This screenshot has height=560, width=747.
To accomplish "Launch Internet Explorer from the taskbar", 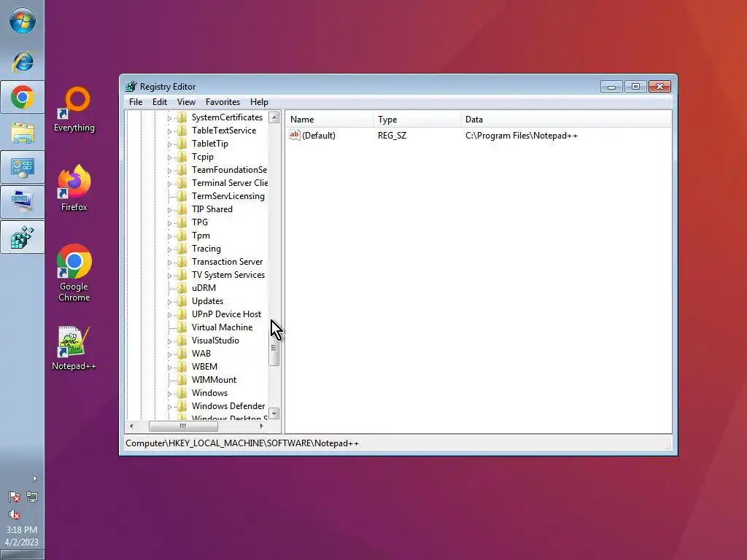I will [x=23, y=62].
